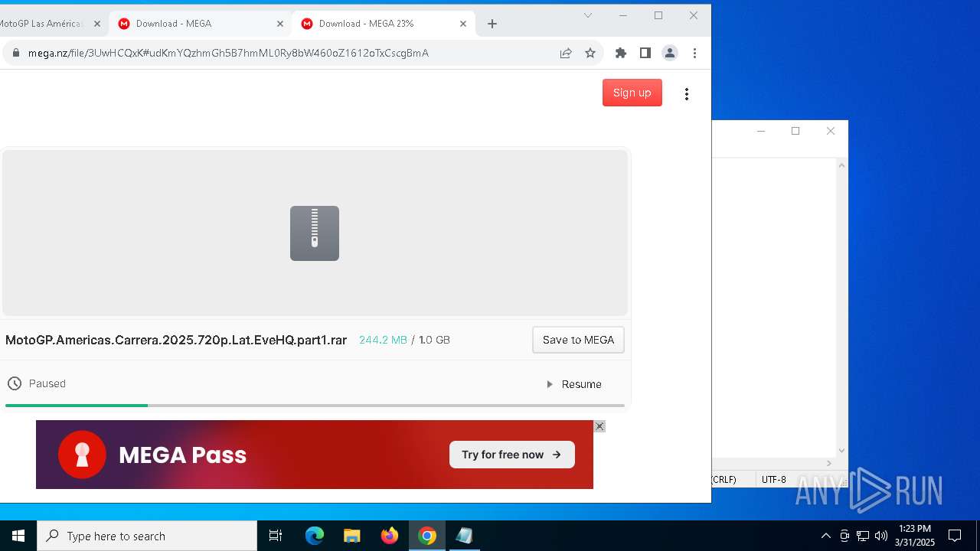The image size is (980, 551).
Task: Switch to Chrome in taskbar
Action: click(x=427, y=536)
